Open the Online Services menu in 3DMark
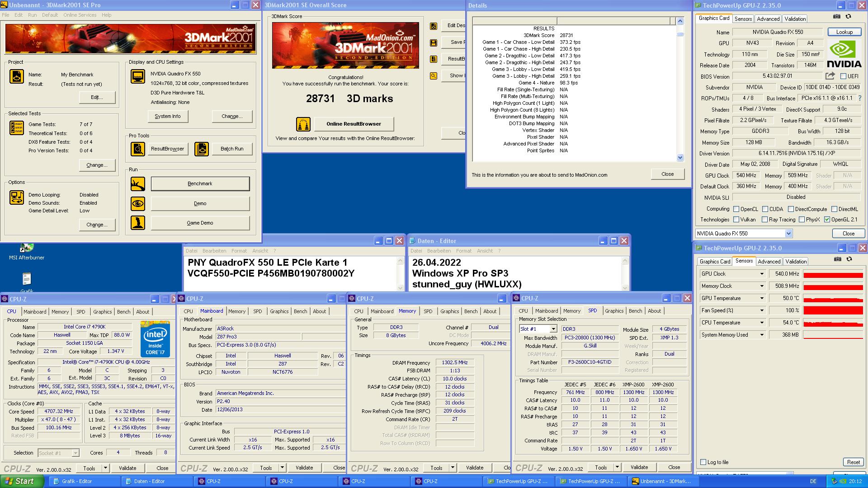The width and height of the screenshot is (868, 488). [x=80, y=15]
